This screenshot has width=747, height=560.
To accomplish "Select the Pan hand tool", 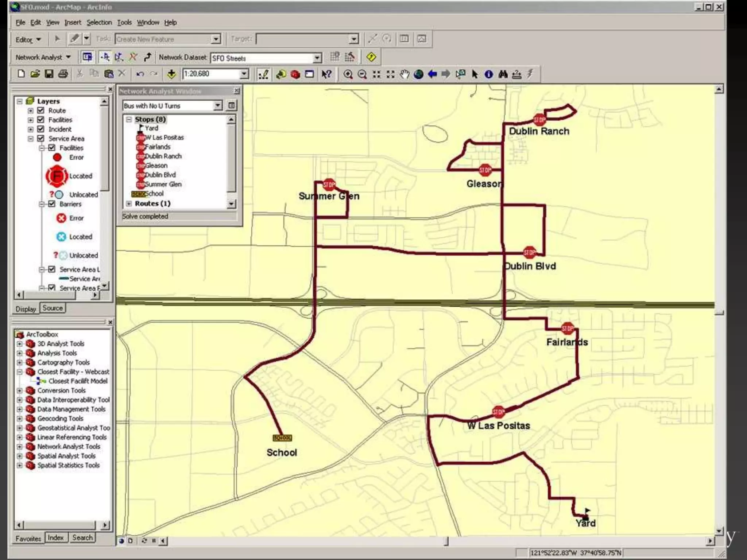I will (404, 74).
